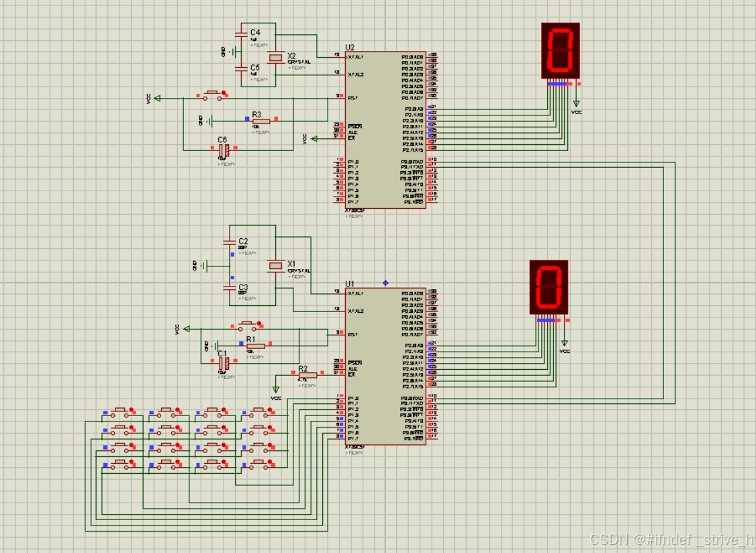Select resistor R1 symbol

(256, 346)
